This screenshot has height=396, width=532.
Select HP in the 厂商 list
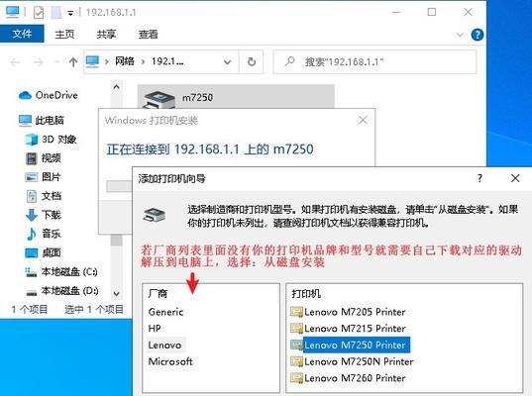(x=155, y=329)
